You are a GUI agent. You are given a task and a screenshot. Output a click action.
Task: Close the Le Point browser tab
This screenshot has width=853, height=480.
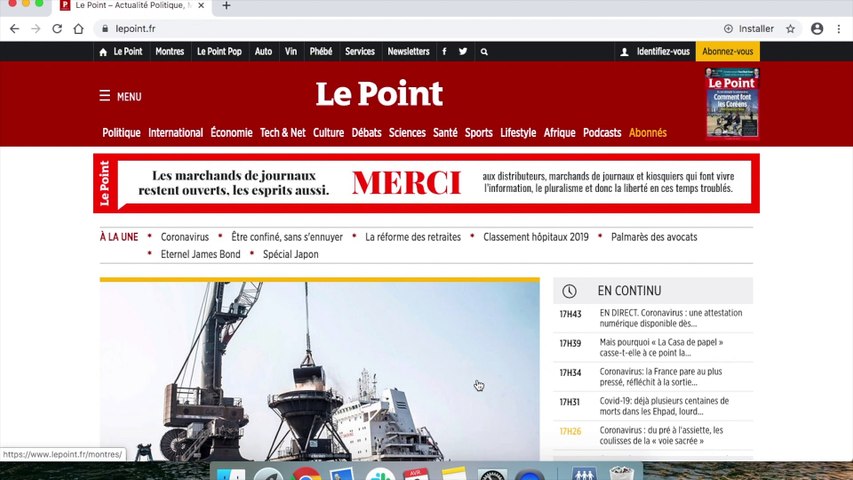coord(201,5)
